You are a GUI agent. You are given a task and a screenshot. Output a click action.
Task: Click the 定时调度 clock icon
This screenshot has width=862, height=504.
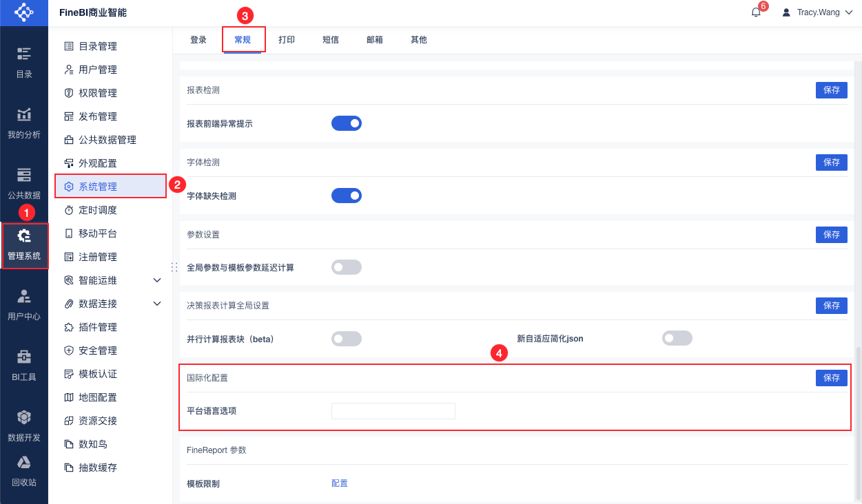pyautogui.click(x=68, y=210)
